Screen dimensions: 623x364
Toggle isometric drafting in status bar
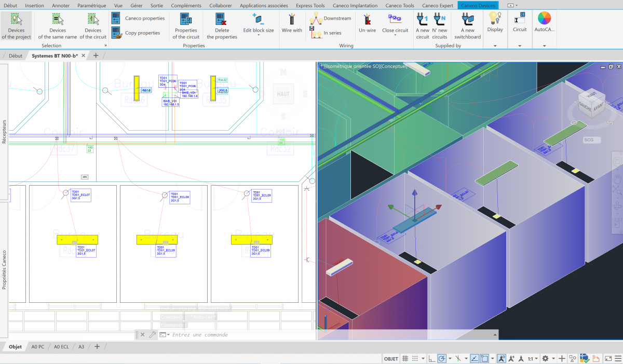click(x=458, y=358)
